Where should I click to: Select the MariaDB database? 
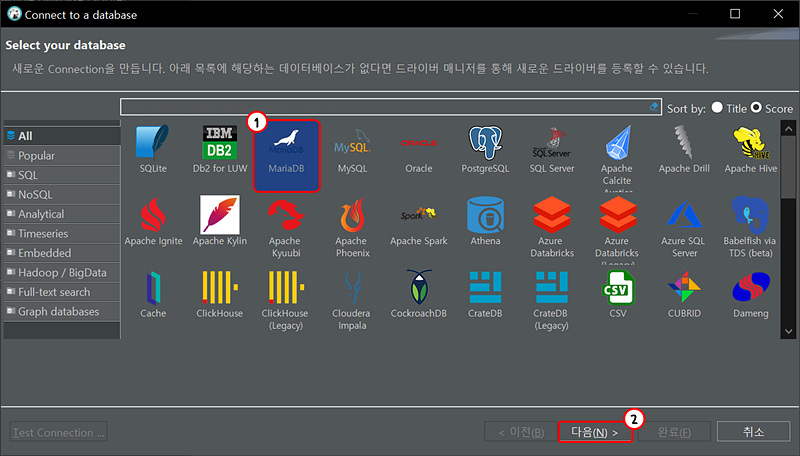pos(286,155)
